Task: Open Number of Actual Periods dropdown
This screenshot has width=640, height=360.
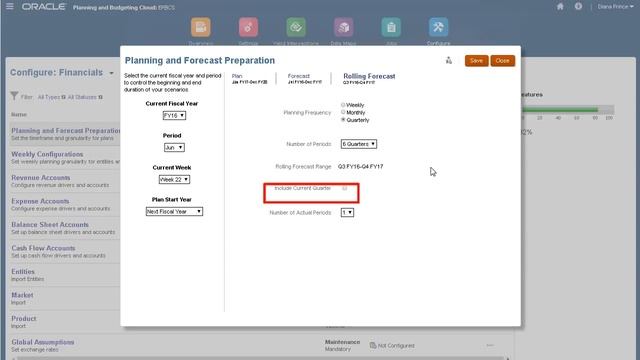Action: coord(347,213)
